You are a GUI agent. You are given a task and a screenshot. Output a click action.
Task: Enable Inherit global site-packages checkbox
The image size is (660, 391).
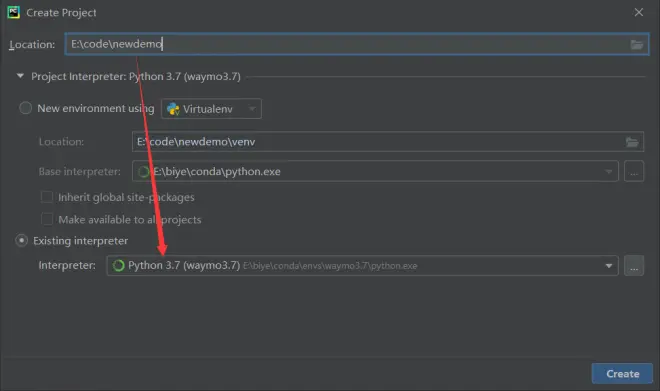click(47, 197)
